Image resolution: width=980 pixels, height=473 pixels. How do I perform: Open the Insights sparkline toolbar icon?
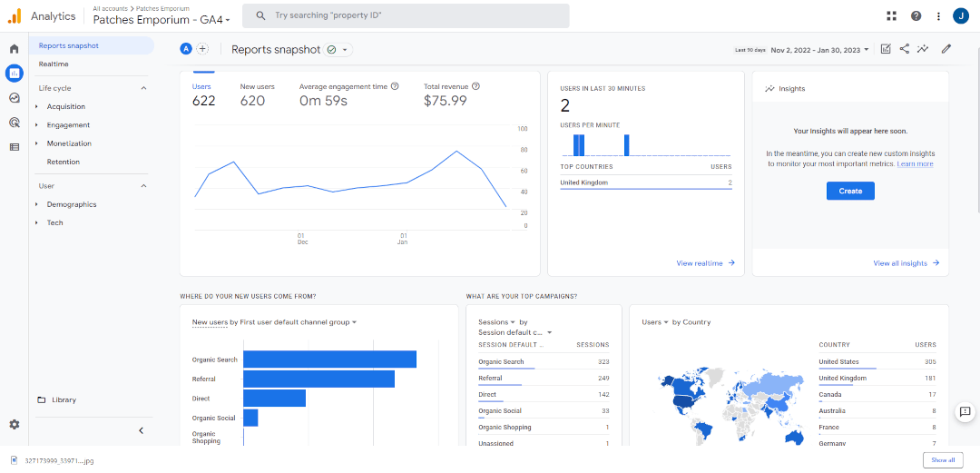[923, 49]
